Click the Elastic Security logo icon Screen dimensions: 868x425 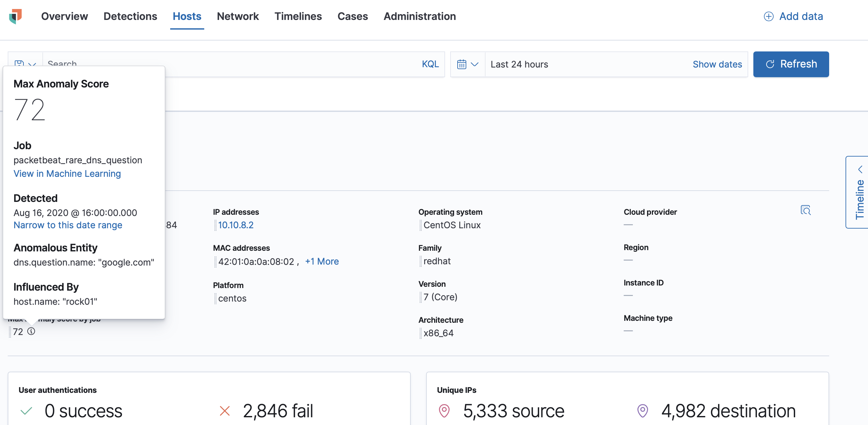click(x=15, y=16)
